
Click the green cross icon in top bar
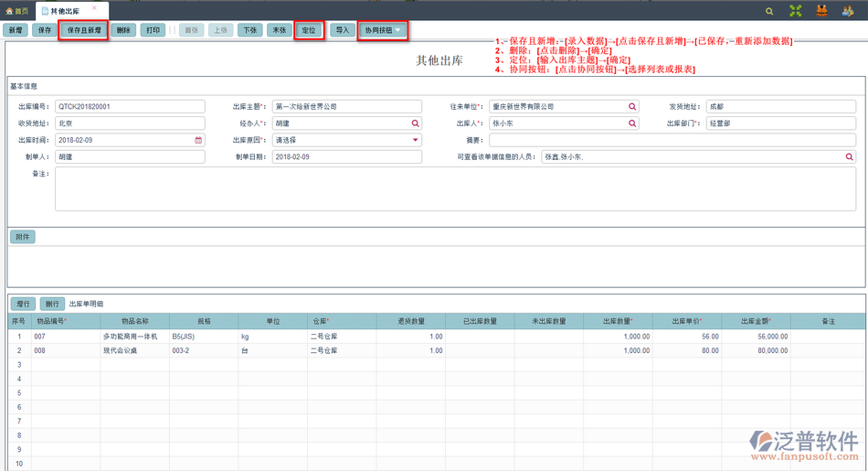click(796, 11)
